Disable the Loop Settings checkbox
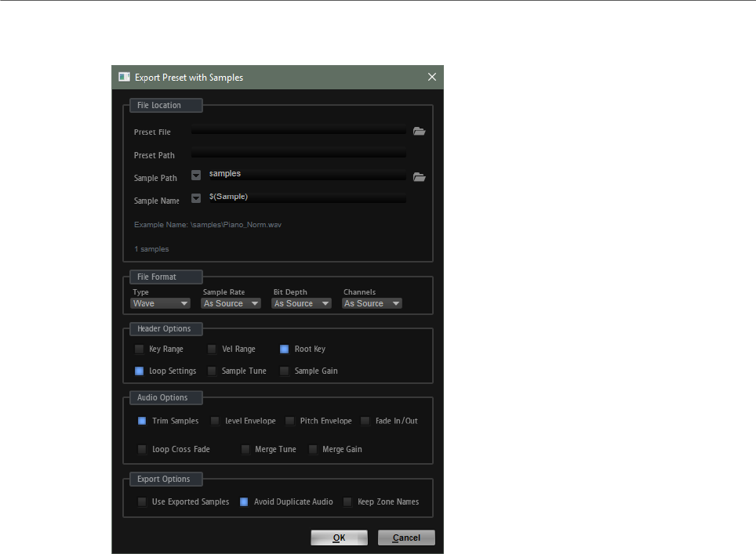 pyautogui.click(x=140, y=371)
